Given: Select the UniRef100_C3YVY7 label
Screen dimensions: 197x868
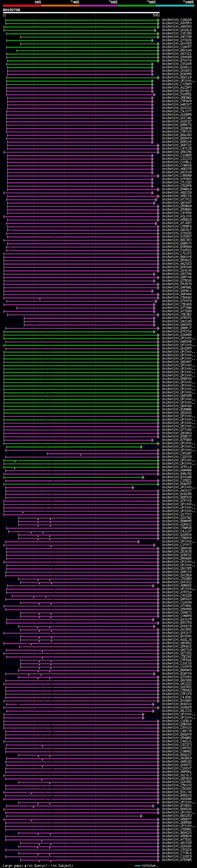Looking at the screenshot, I should point(177,545).
